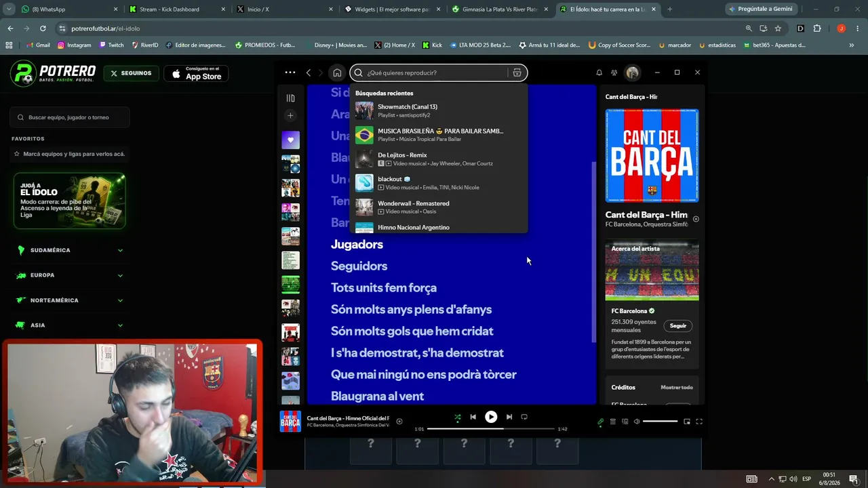Open connect to a device
This screenshot has width=868, height=488.
[x=625, y=422]
